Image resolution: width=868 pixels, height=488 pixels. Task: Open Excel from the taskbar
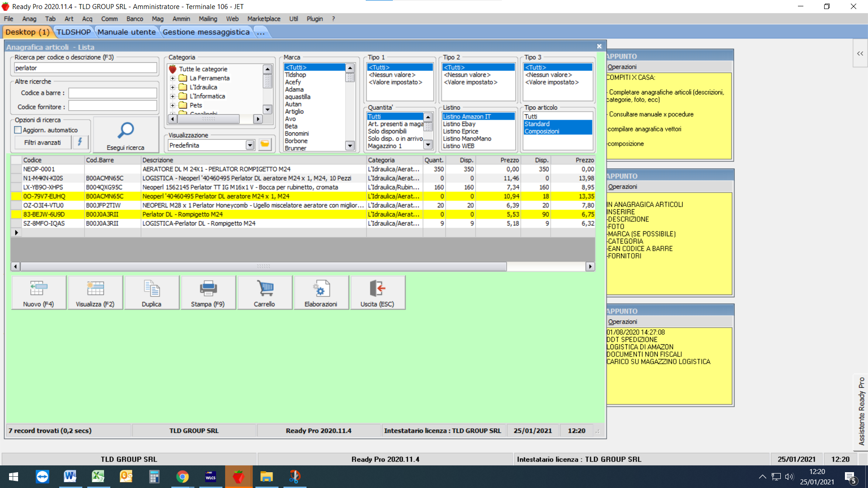[98, 476]
